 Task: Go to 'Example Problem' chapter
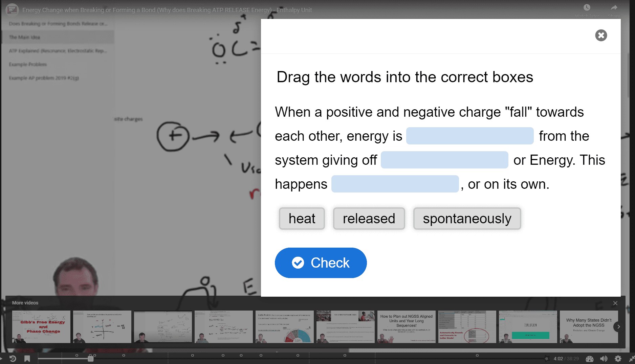[x=58, y=64]
